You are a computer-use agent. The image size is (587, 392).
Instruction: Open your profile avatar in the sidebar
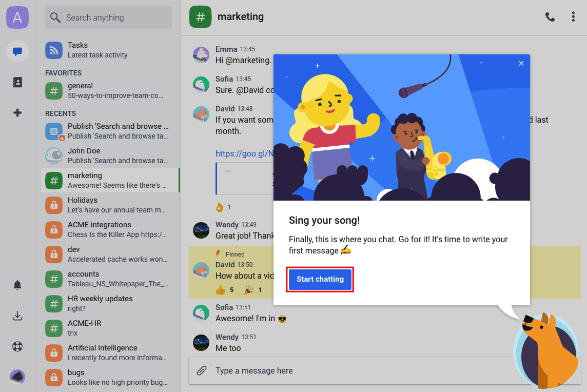tap(17, 377)
